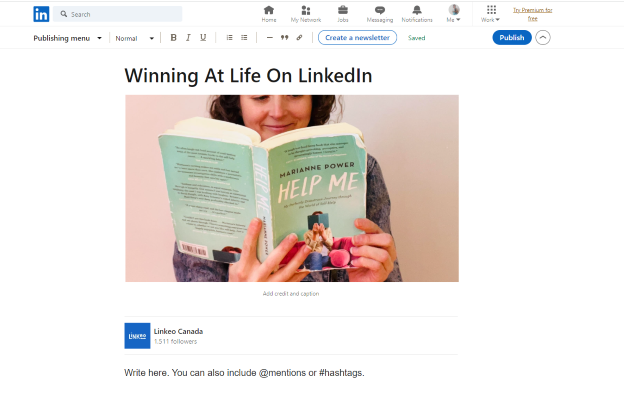Click the Saved status text

pos(417,38)
